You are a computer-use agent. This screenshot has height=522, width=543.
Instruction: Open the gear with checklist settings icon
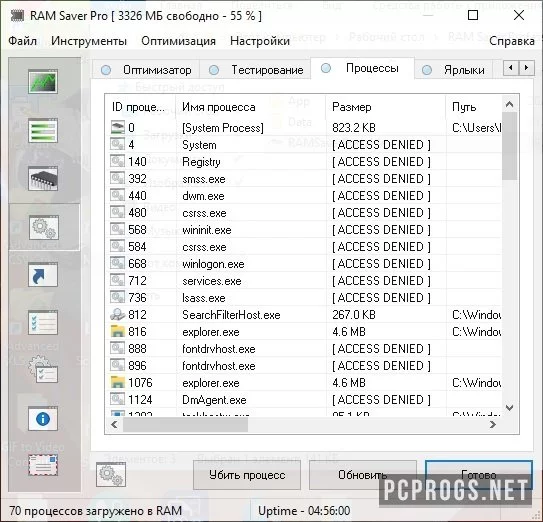pyautogui.click(x=43, y=370)
